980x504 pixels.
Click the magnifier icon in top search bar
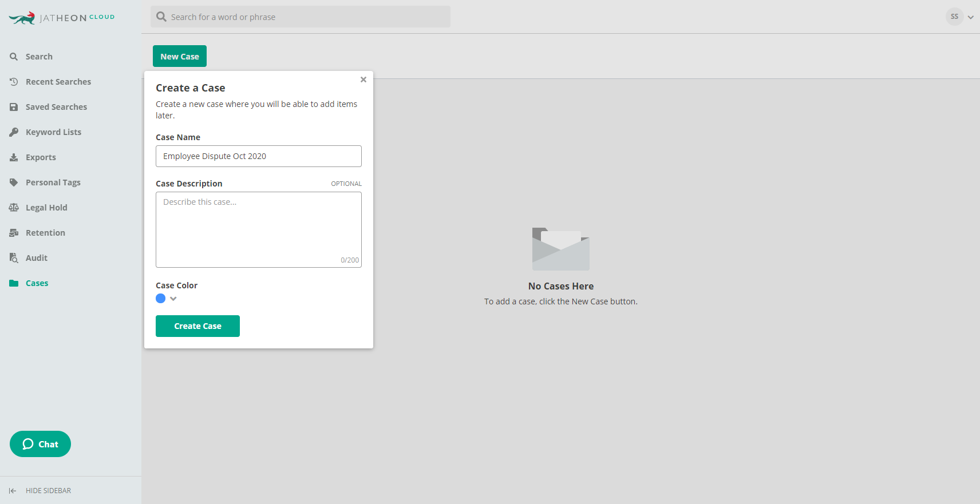[161, 17]
